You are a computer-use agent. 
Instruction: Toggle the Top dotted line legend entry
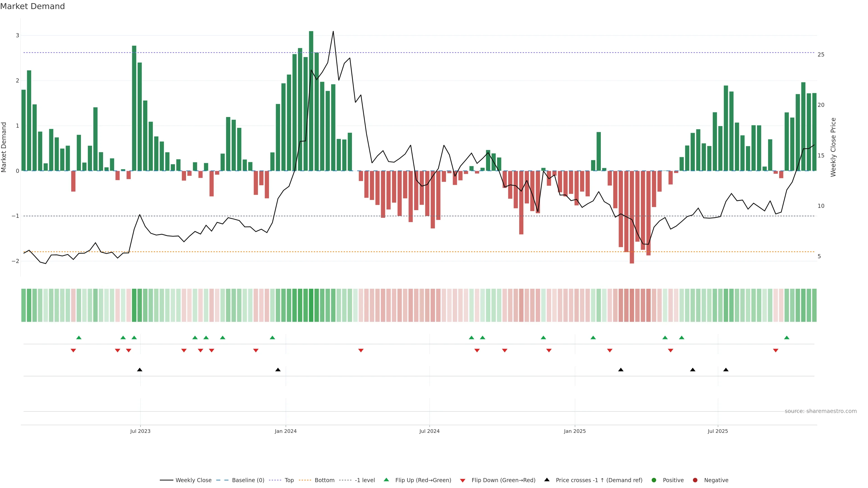(x=289, y=480)
